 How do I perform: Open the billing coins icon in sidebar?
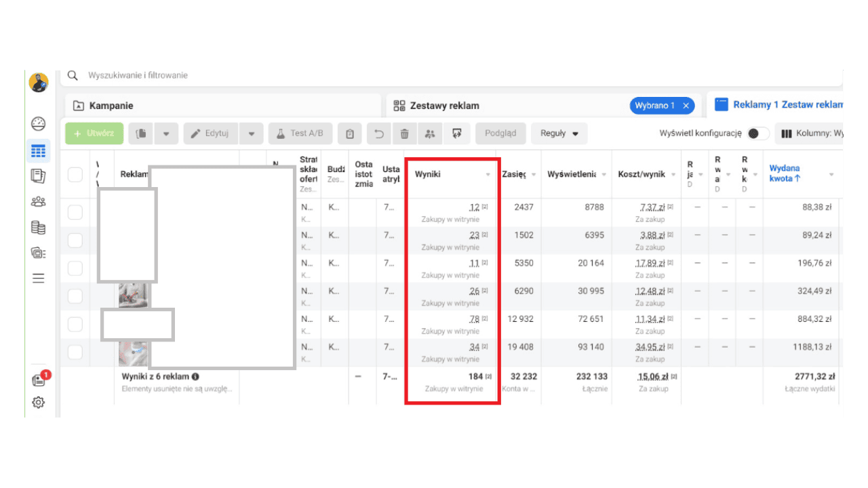pos(39,227)
